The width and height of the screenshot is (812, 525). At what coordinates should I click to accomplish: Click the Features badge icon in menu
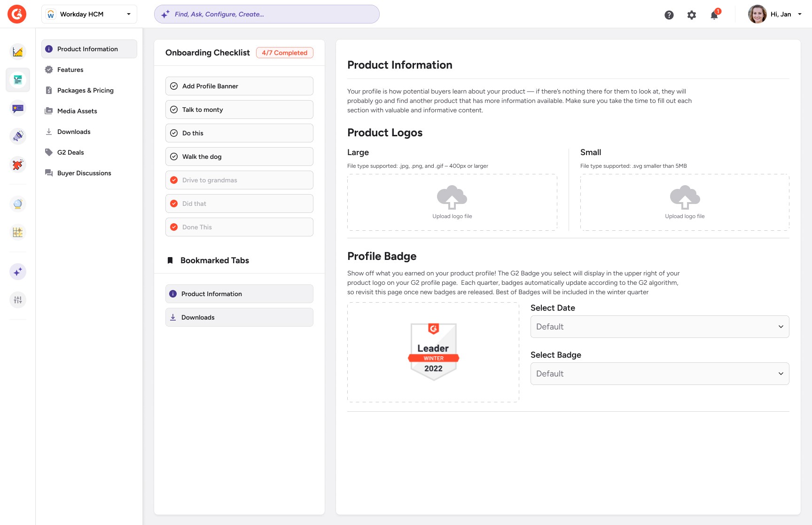[49, 70]
